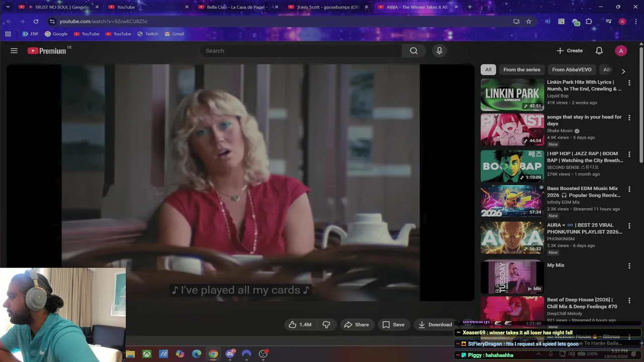Image resolution: width=644 pixels, height=362 pixels.
Task: Switch to the 'YouTube' browser tab
Action: point(147,7)
